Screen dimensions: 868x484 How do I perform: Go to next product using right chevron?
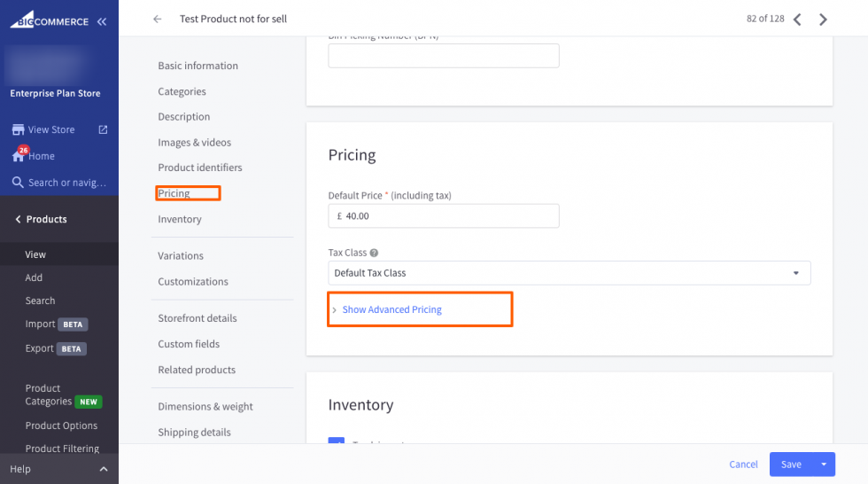823,20
